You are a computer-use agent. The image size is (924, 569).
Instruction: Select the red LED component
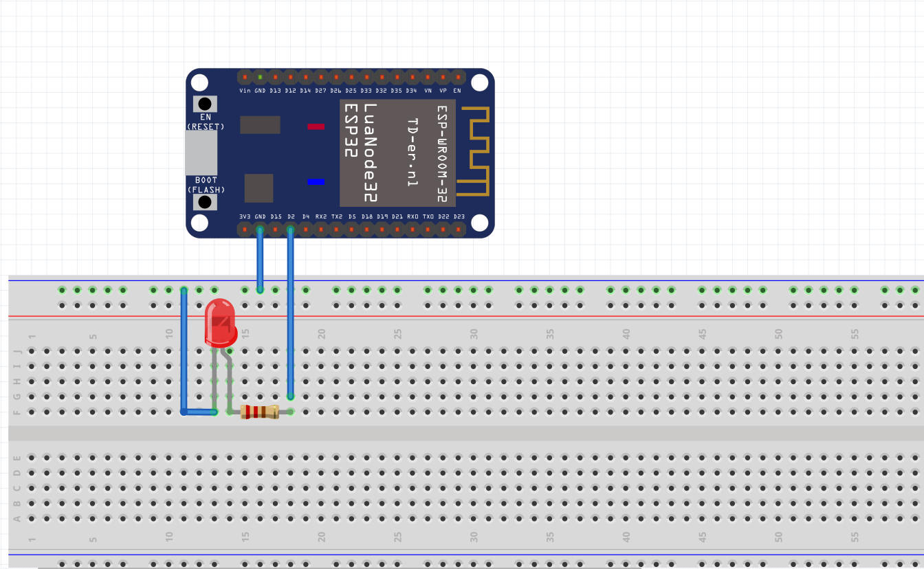[x=221, y=323]
